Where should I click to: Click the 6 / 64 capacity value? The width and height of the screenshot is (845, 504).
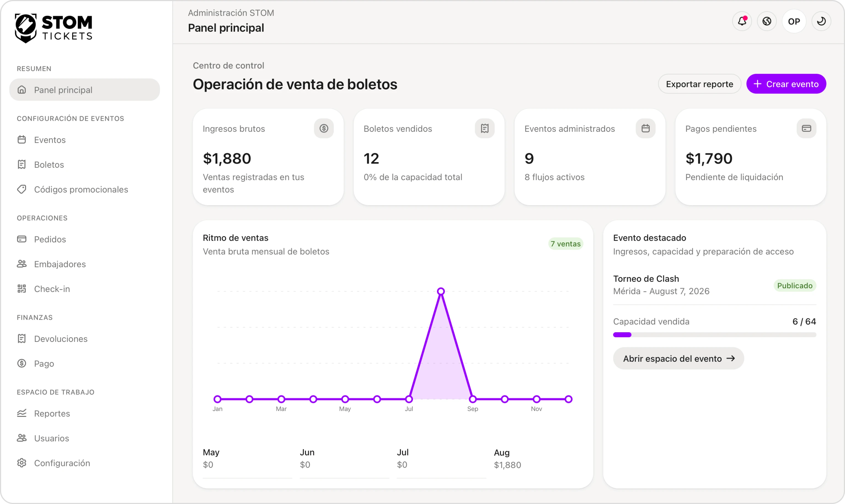[804, 321]
